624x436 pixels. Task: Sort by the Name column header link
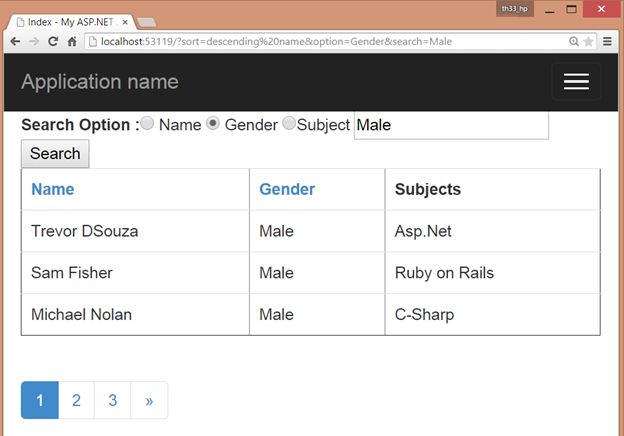click(x=52, y=189)
